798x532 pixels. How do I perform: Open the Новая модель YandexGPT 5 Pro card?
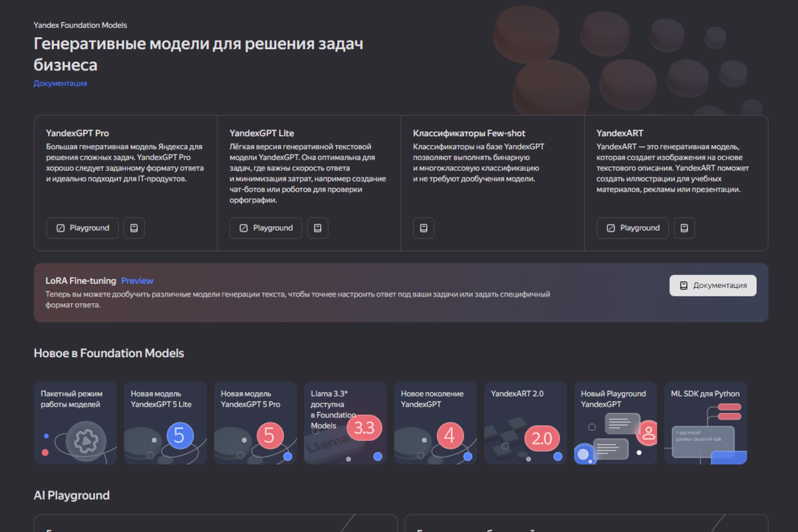[255, 423]
